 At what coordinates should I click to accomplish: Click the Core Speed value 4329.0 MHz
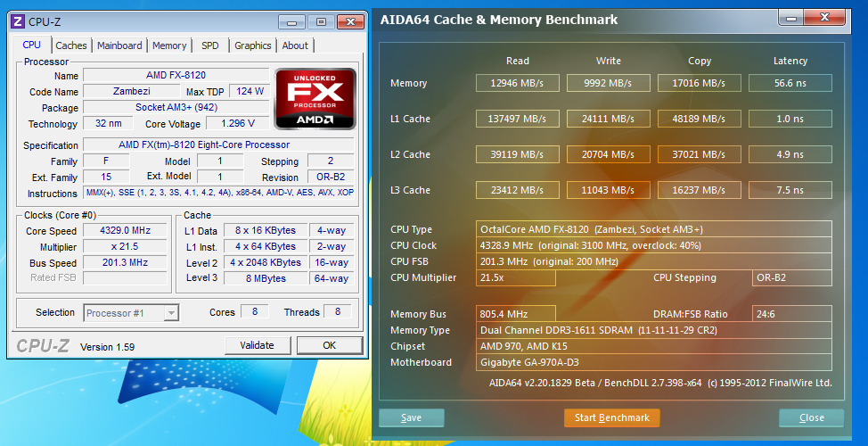coord(125,230)
